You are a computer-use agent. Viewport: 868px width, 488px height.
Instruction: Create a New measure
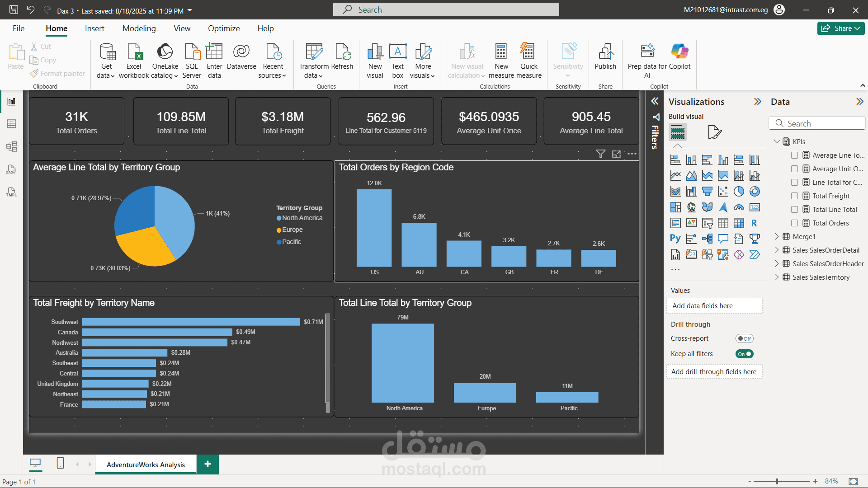501,61
